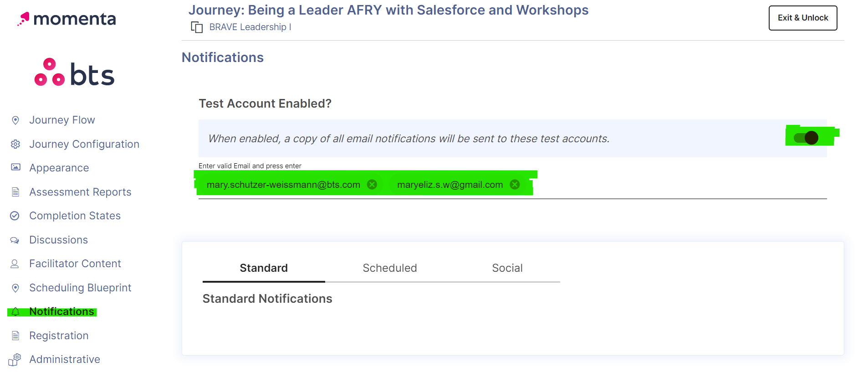This screenshot has height=383, width=868.
Task: Click the Appearance image icon
Action: 15,167
